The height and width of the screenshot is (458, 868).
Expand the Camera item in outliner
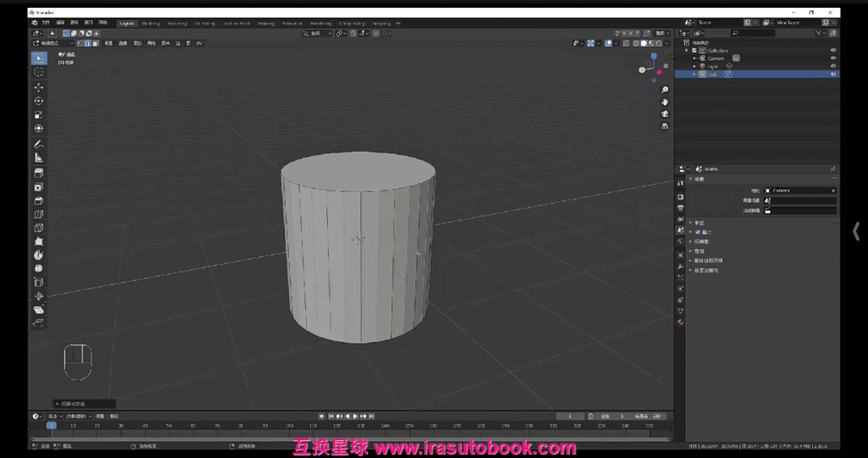(695, 59)
